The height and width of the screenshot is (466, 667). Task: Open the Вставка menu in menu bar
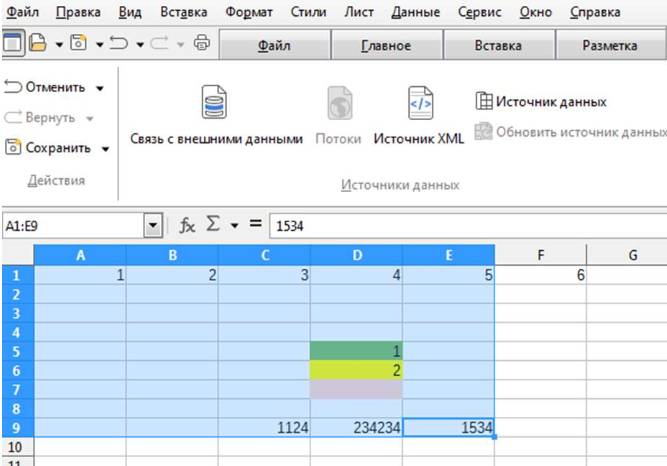[x=184, y=12]
